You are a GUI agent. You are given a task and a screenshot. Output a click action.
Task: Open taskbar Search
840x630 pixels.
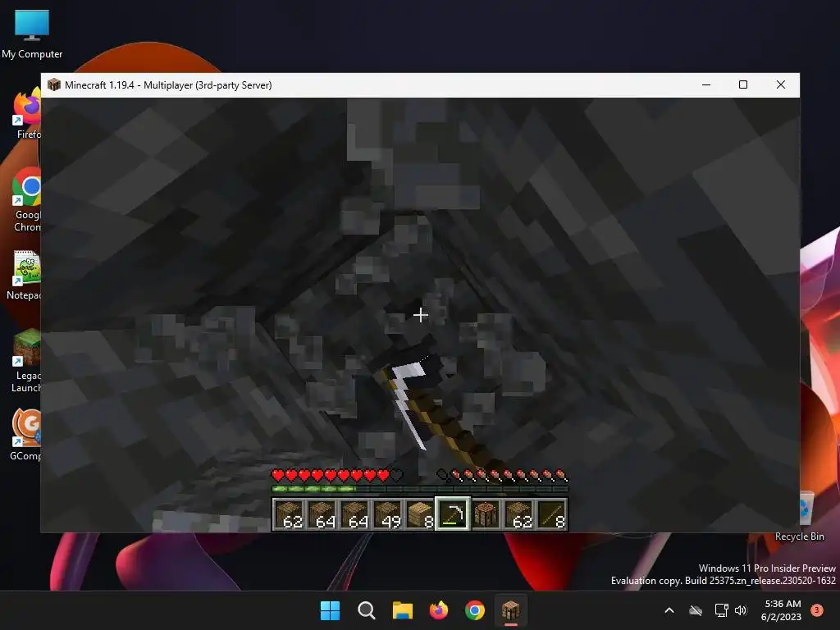click(x=367, y=610)
